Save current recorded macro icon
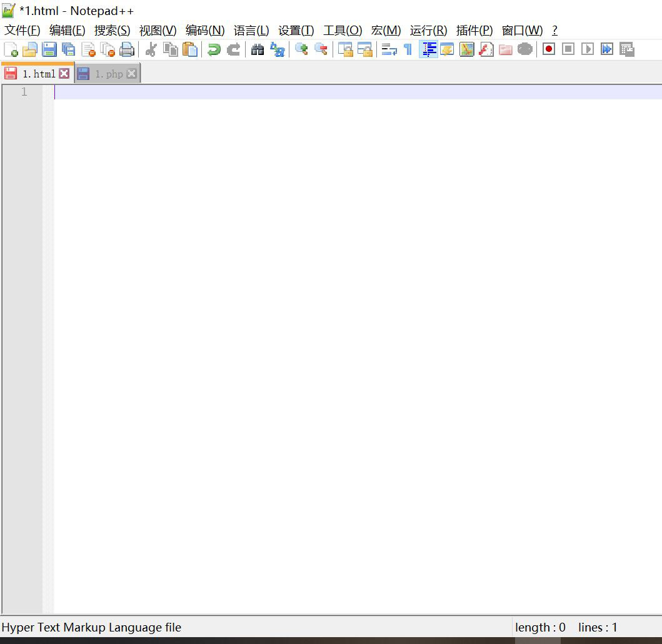The height and width of the screenshot is (644, 662). (x=627, y=49)
